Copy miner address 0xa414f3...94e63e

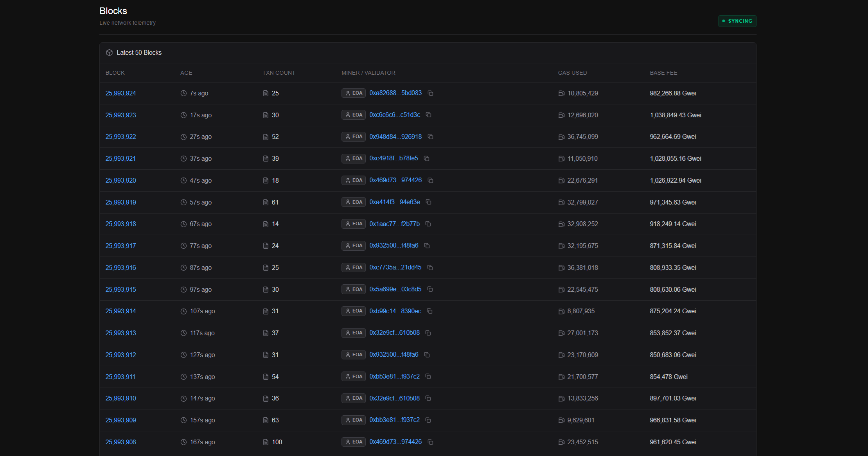(x=429, y=202)
